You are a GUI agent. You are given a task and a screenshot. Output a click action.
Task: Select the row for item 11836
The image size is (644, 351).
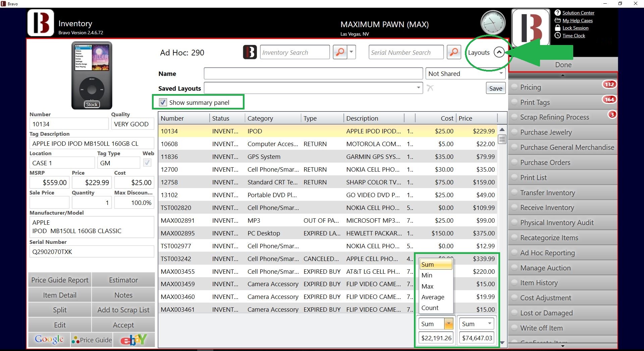[328, 157]
